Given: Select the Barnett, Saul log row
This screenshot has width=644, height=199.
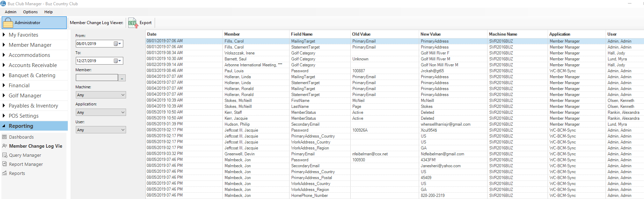Looking at the screenshot, I should 235,59.
